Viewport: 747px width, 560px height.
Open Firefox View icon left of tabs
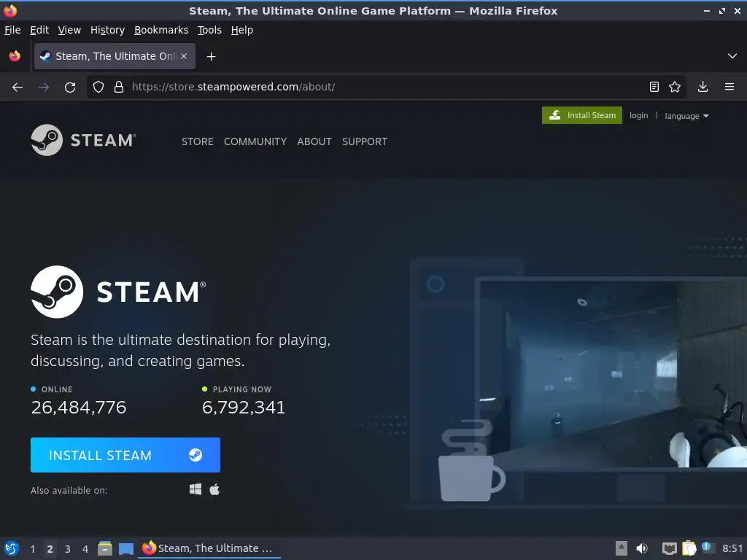pos(15,56)
